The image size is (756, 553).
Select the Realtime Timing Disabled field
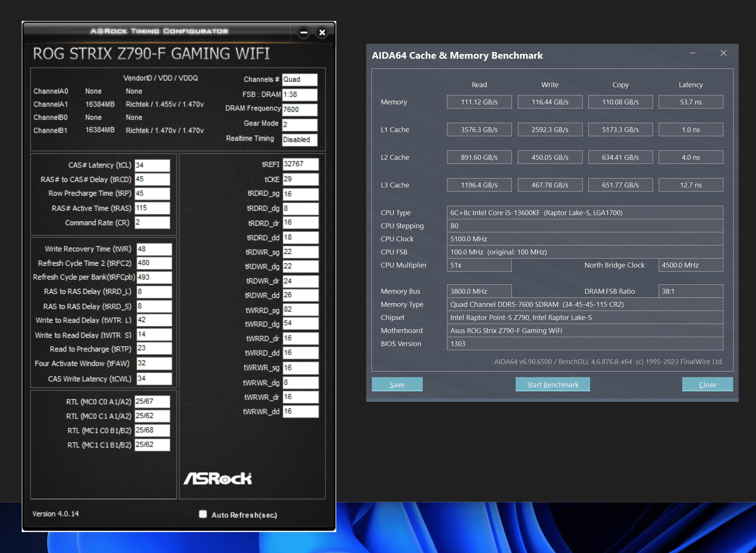[x=300, y=140]
